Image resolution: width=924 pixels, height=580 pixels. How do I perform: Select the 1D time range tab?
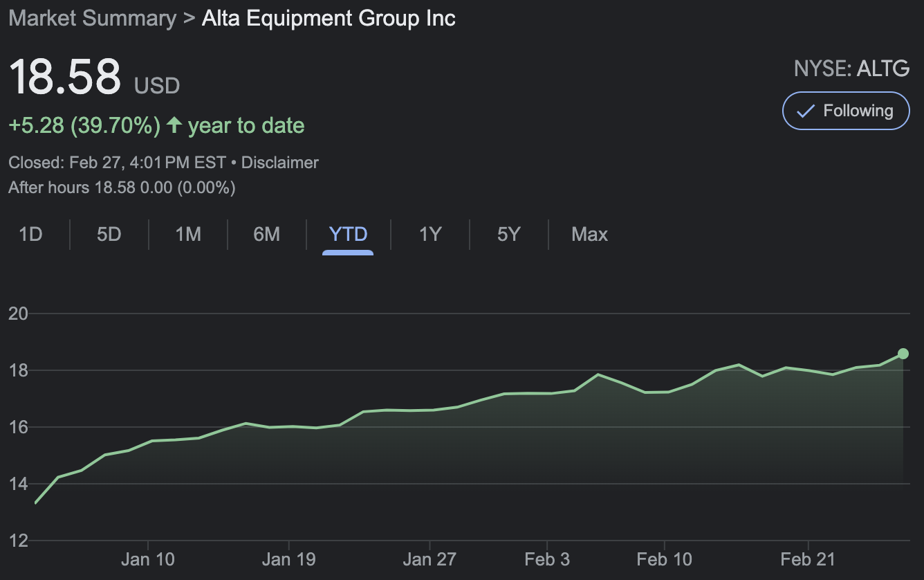[x=30, y=235]
